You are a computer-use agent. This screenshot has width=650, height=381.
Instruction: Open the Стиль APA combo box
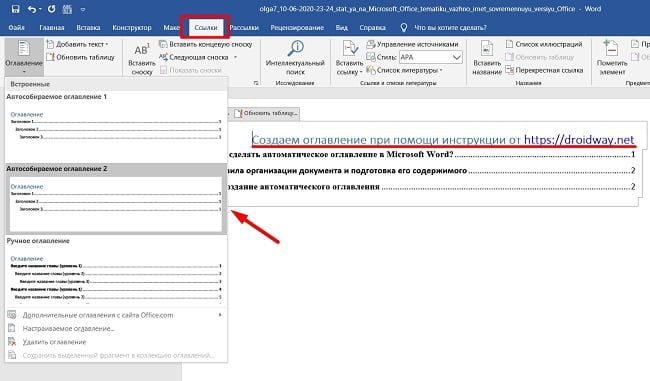pyautogui.click(x=430, y=57)
